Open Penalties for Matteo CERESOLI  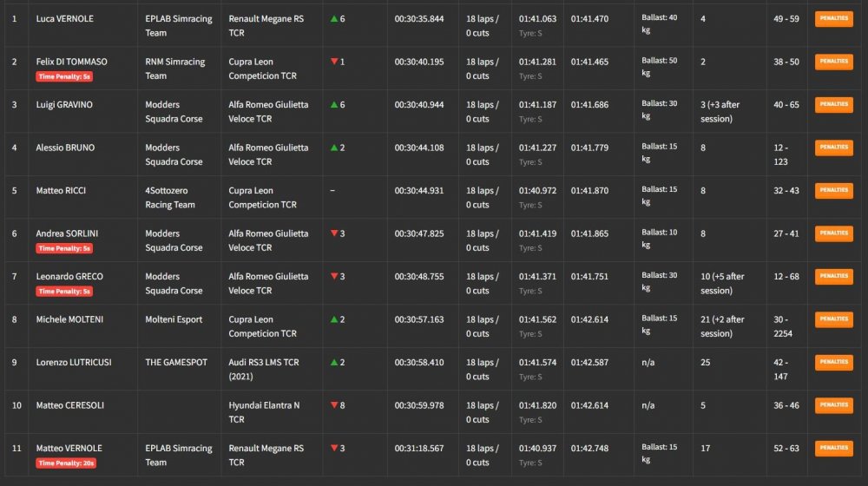pyautogui.click(x=833, y=405)
